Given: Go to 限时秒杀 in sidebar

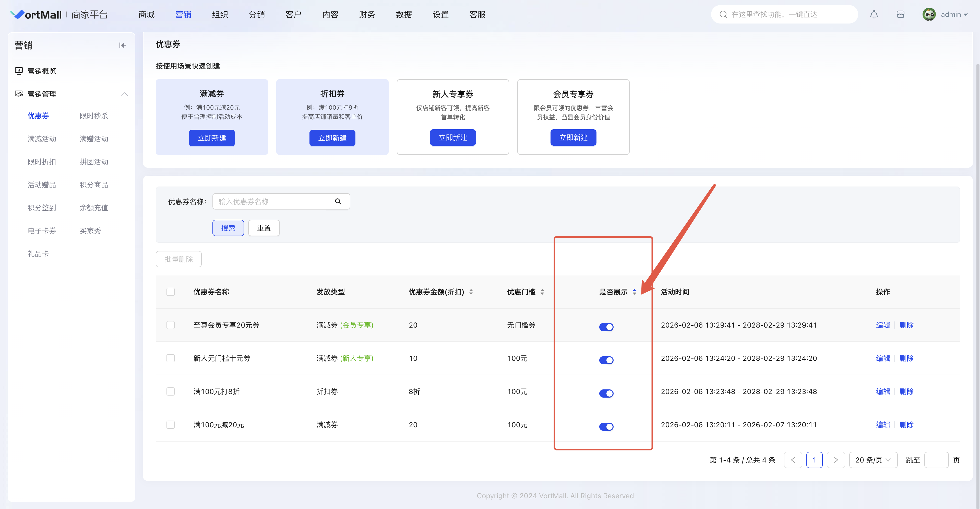Looking at the screenshot, I should [x=94, y=116].
